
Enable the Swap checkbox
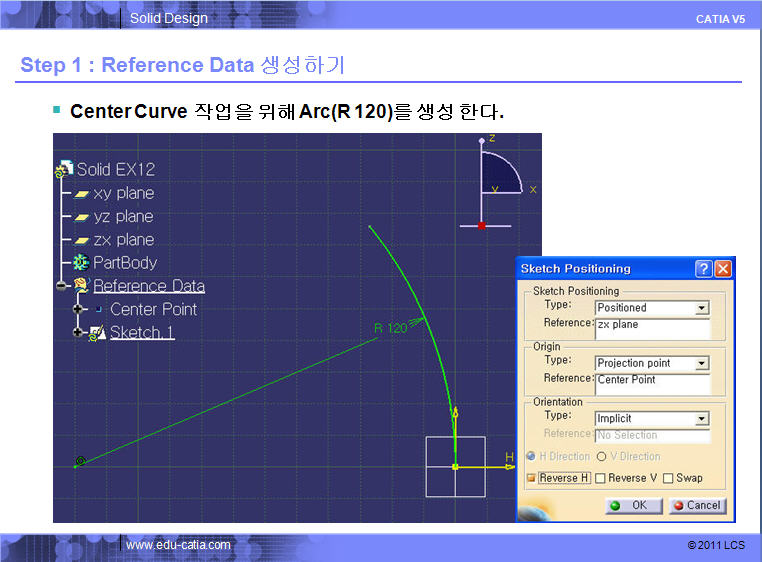(667, 478)
